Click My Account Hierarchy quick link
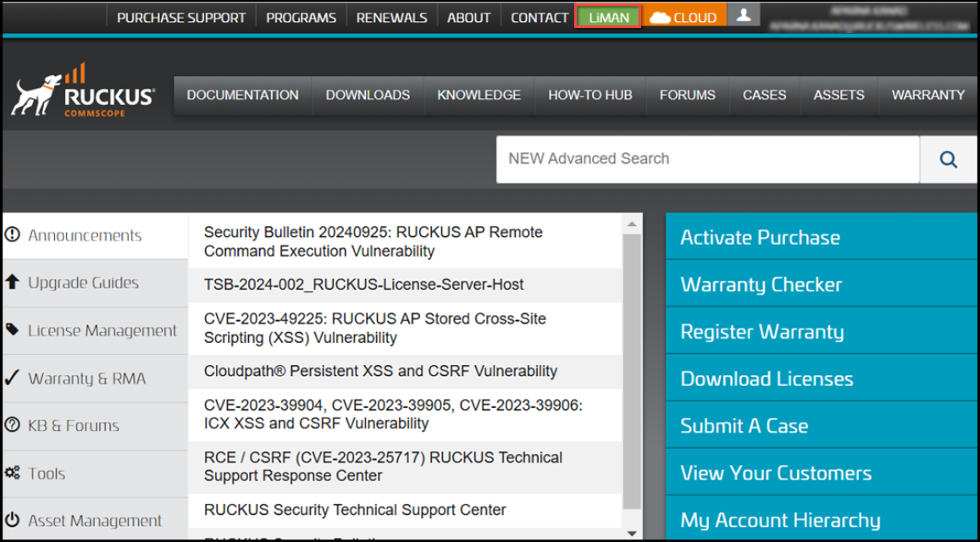 [x=822, y=518]
